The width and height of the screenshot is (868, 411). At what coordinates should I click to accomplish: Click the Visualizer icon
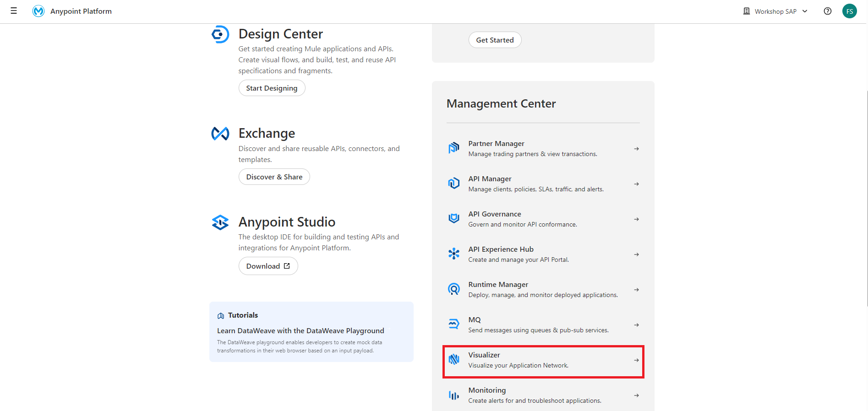[454, 359]
